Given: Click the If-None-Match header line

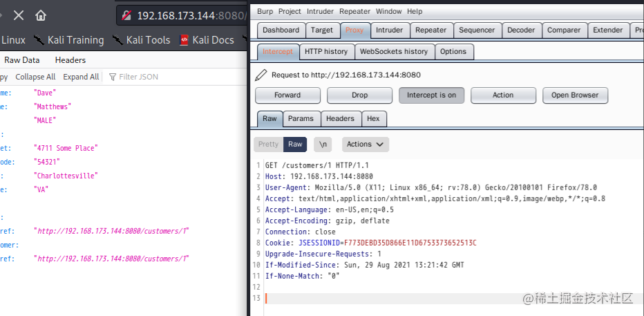Looking at the screenshot, I should tap(302, 276).
